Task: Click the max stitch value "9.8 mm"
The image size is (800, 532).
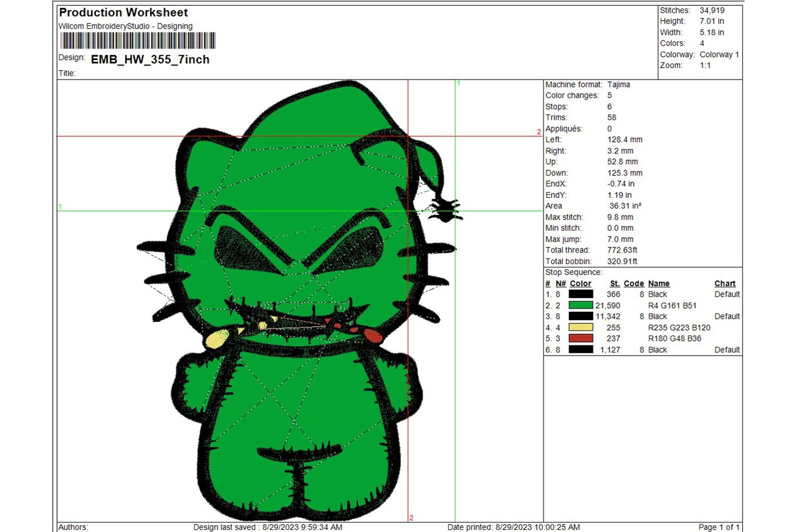Action: (x=620, y=217)
